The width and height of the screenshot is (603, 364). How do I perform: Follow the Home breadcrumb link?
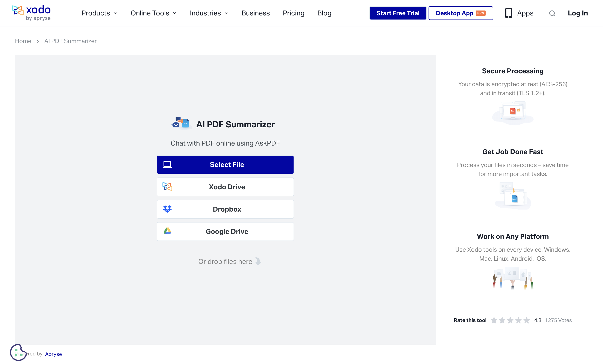(x=23, y=41)
